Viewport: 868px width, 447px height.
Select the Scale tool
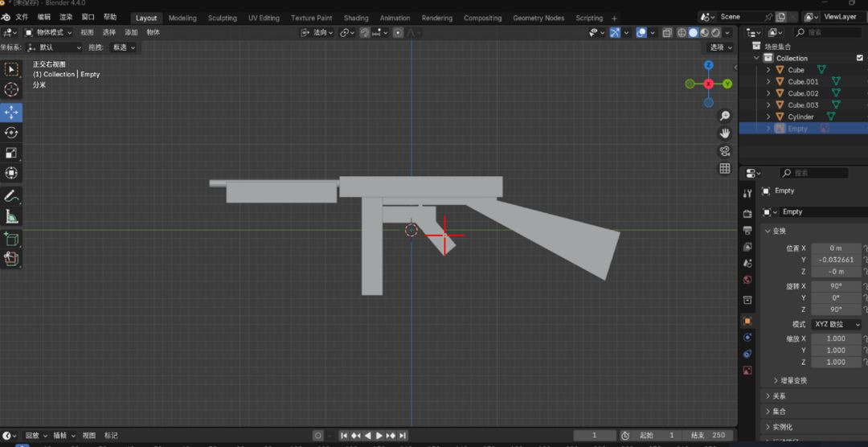tap(11, 153)
